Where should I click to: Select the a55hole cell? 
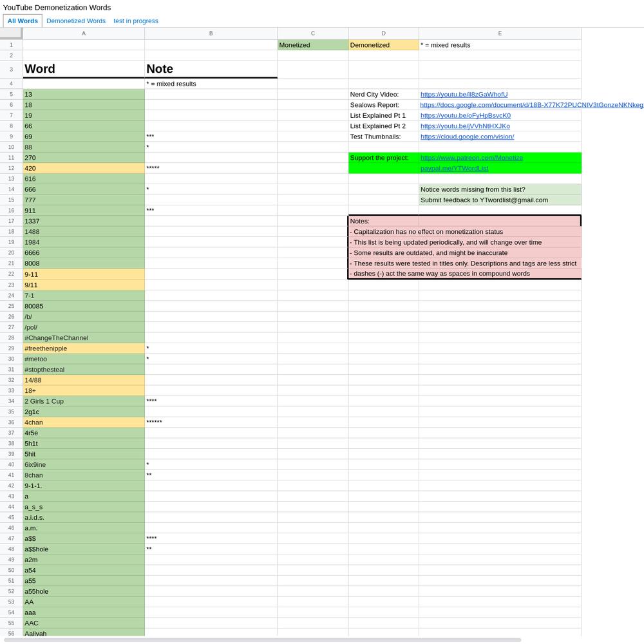pos(84,591)
